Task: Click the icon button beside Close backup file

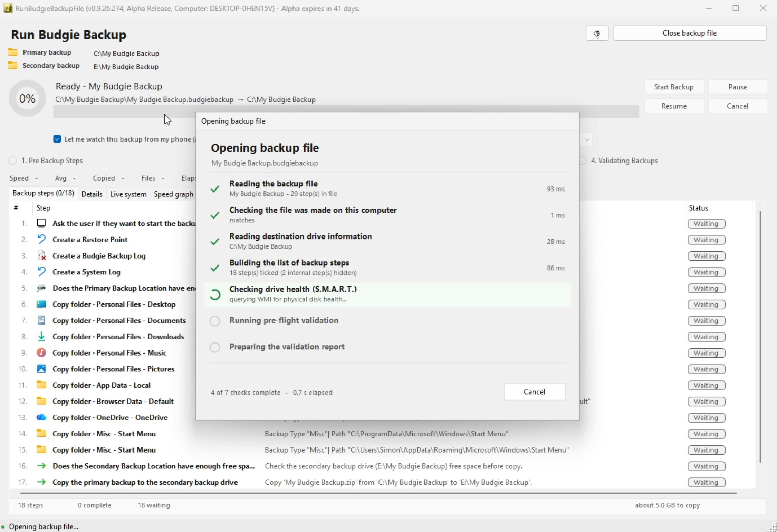Action: coord(597,33)
